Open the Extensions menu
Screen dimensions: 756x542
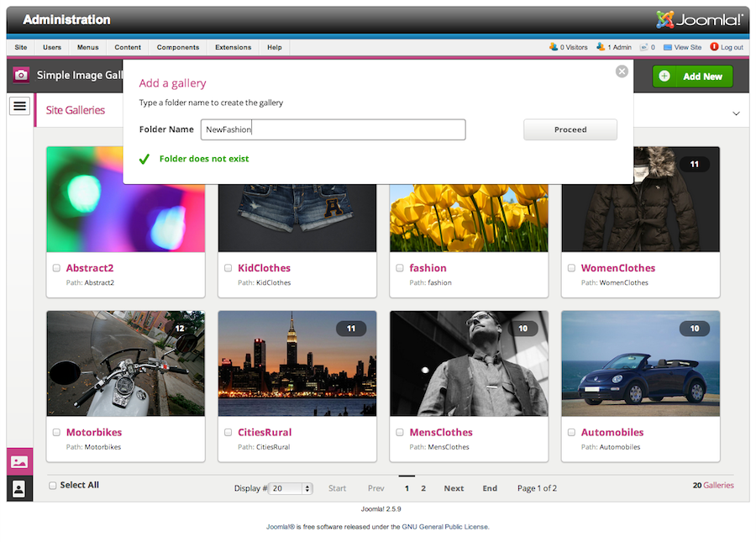point(234,47)
